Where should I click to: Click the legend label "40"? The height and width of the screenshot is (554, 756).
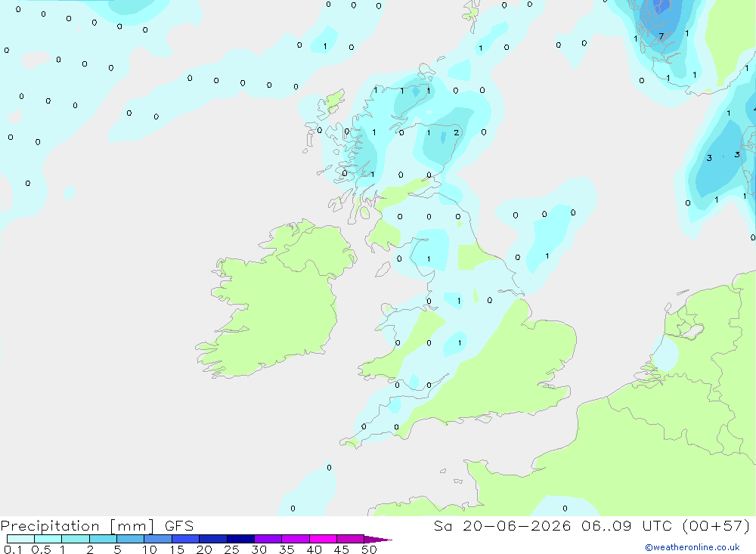tap(314, 549)
